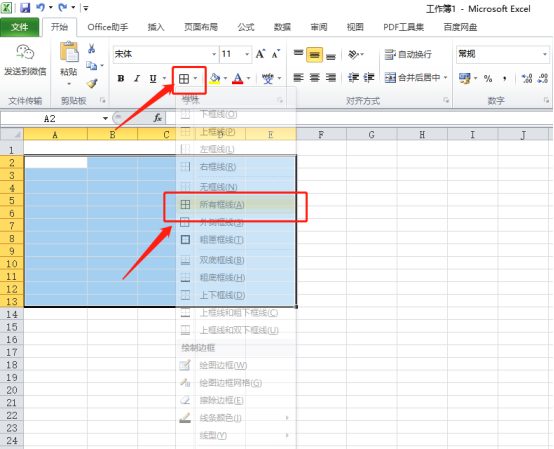Switch to the 插入 Insert tab

[156, 27]
